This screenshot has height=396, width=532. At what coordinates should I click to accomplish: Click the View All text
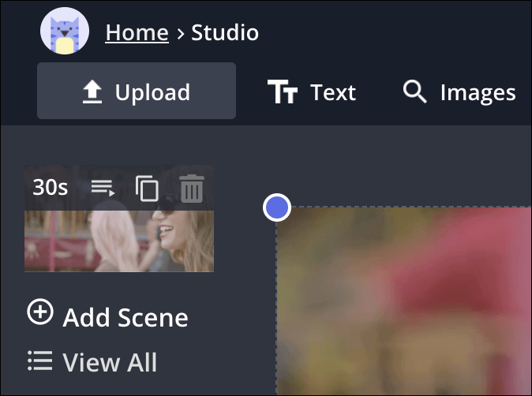[x=110, y=363]
